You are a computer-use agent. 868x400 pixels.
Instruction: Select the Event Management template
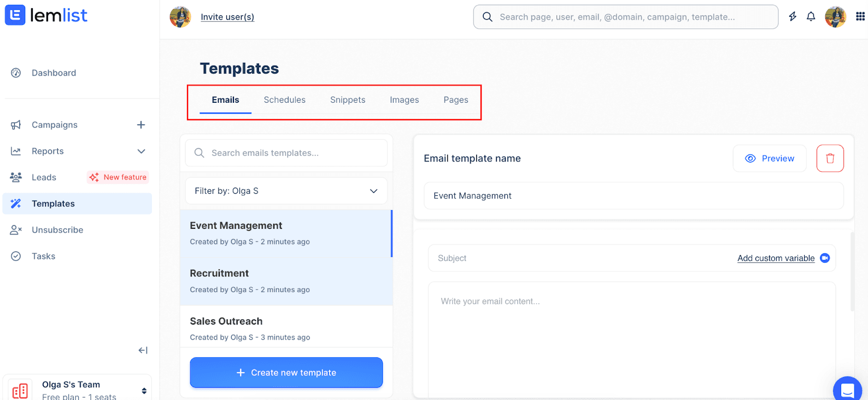pos(286,233)
